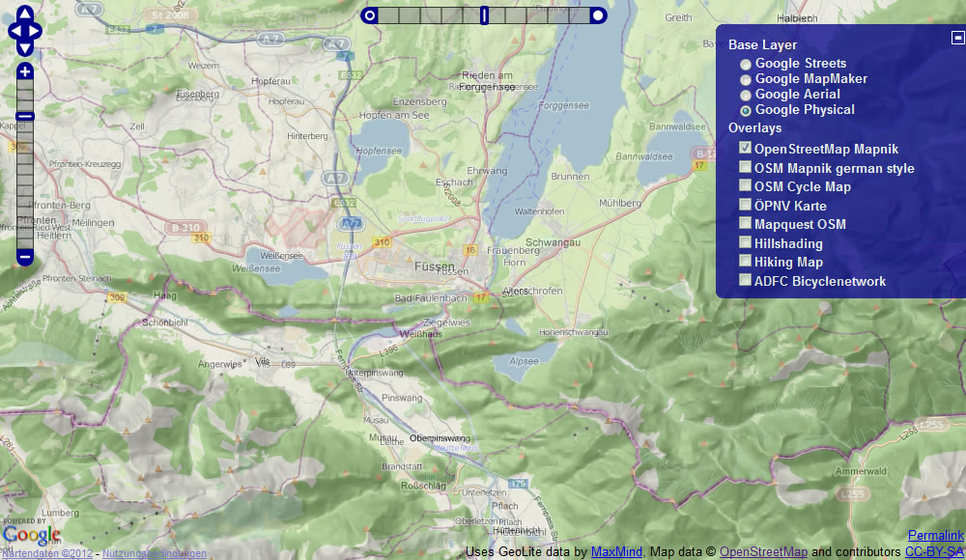Choose Google Aerial base layer
966x560 pixels.
pos(746,95)
